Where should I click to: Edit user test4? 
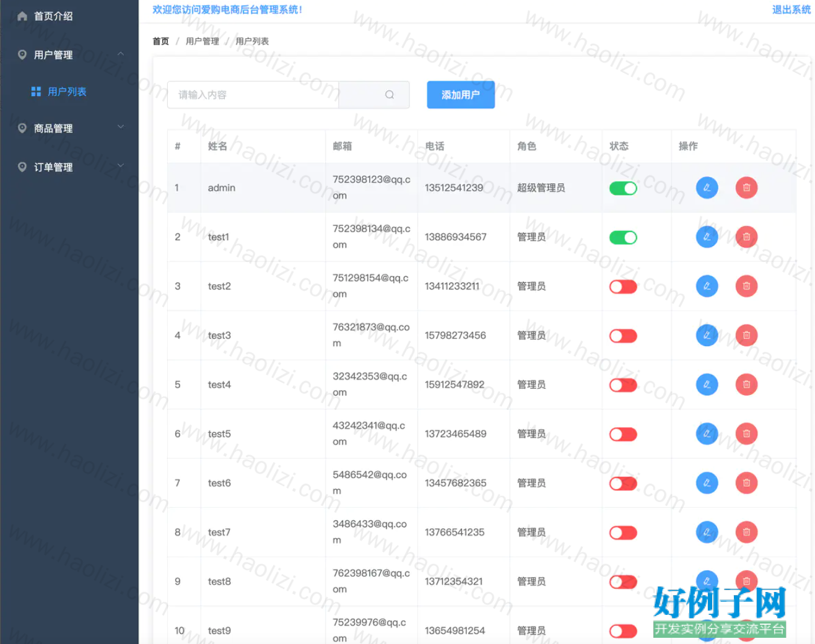[x=707, y=385]
